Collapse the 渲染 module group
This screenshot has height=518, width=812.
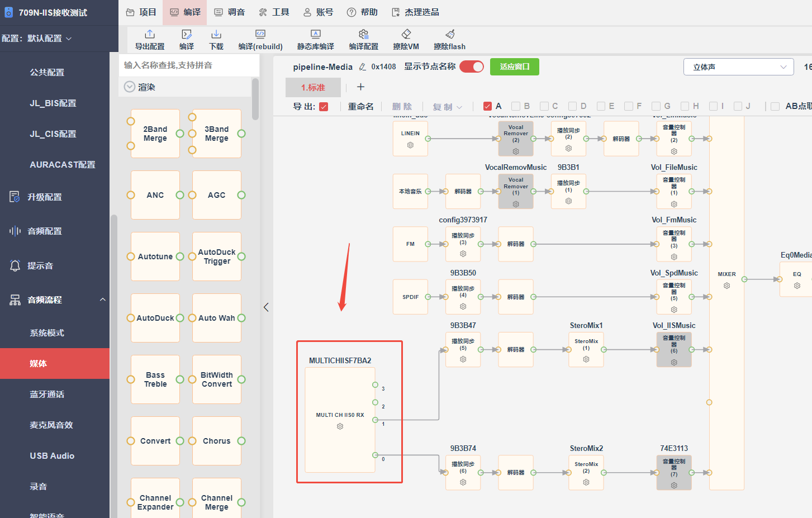click(130, 87)
